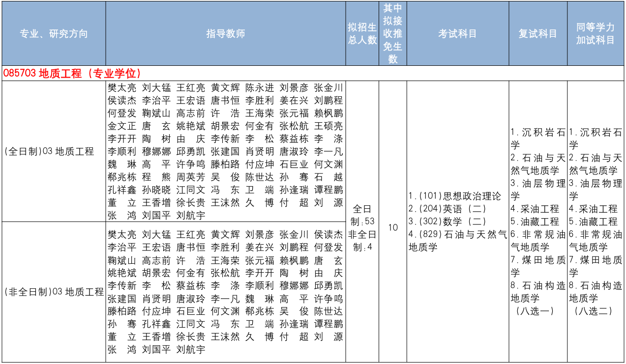This screenshot has width=626, height=364.
Task: Click 何文渊 in the 全日制 advisor list
Action: click(328, 165)
